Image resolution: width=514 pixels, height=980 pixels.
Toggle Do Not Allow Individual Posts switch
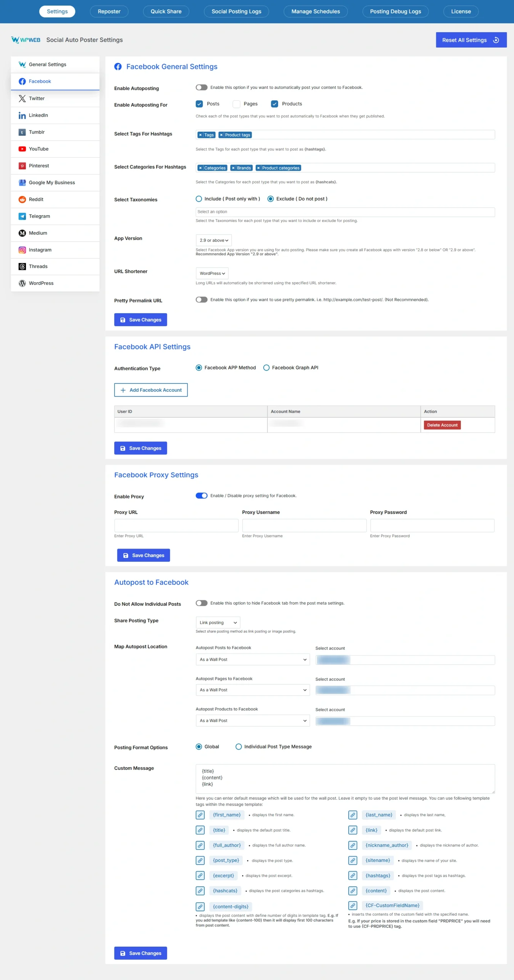(x=201, y=603)
